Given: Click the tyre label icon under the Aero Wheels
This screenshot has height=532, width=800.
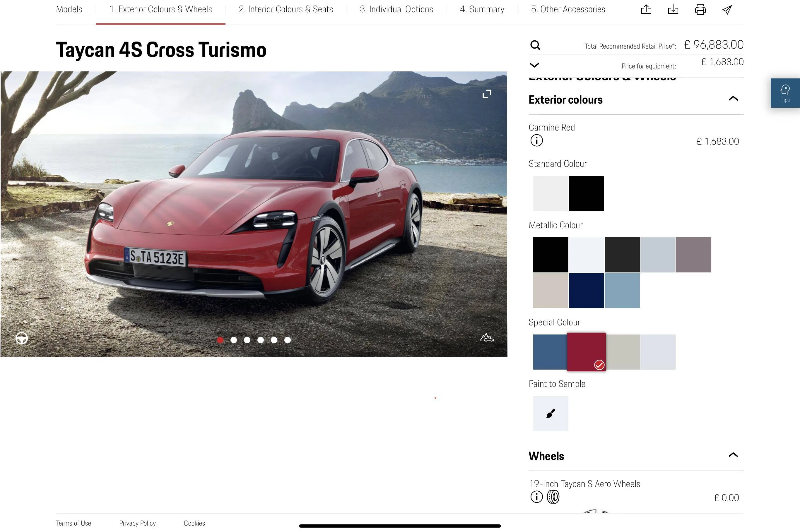Looking at the screenshot, I should pyautogui.click(x=553, y=497).
